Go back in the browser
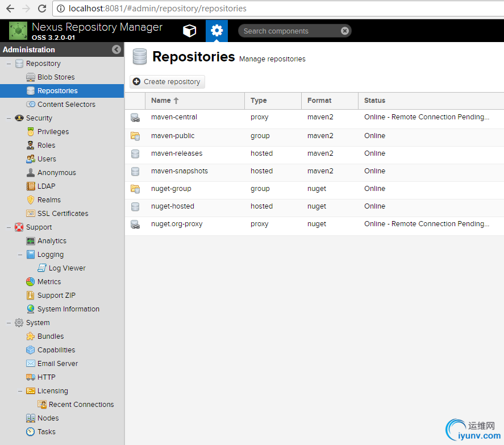 pos(10,9)
